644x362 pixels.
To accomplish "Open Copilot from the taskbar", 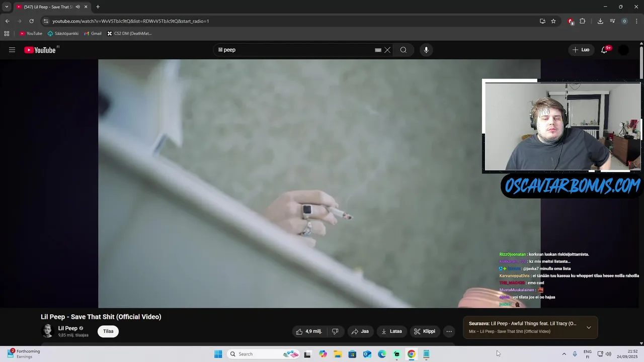I will click(x=323, y=354).
